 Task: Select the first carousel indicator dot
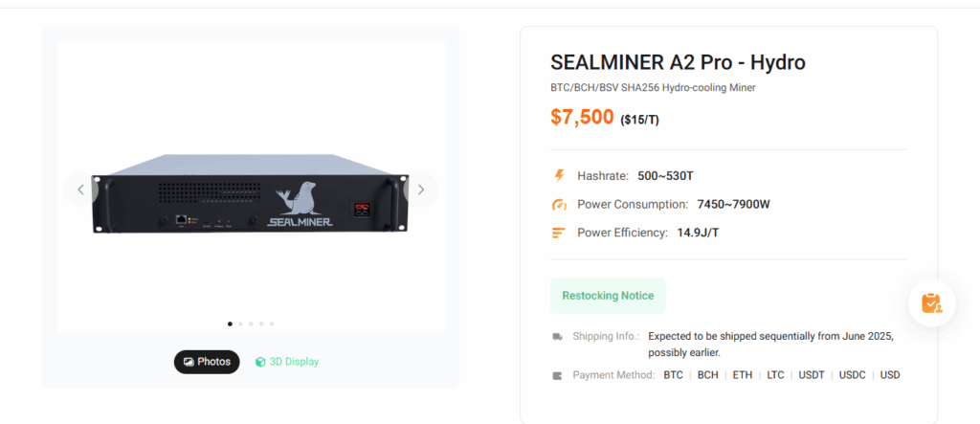(229, 324)
